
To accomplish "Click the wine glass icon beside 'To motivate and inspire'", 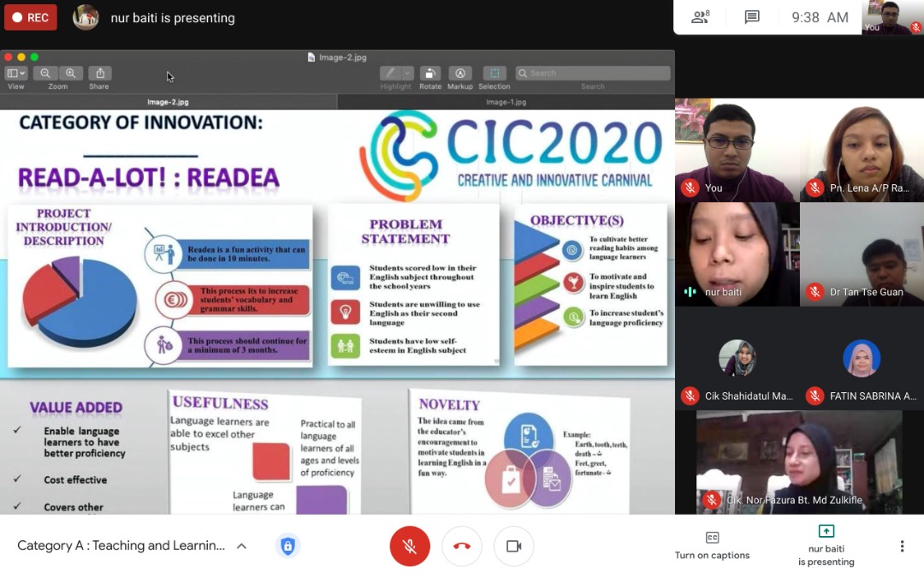I will click(572, 283).
